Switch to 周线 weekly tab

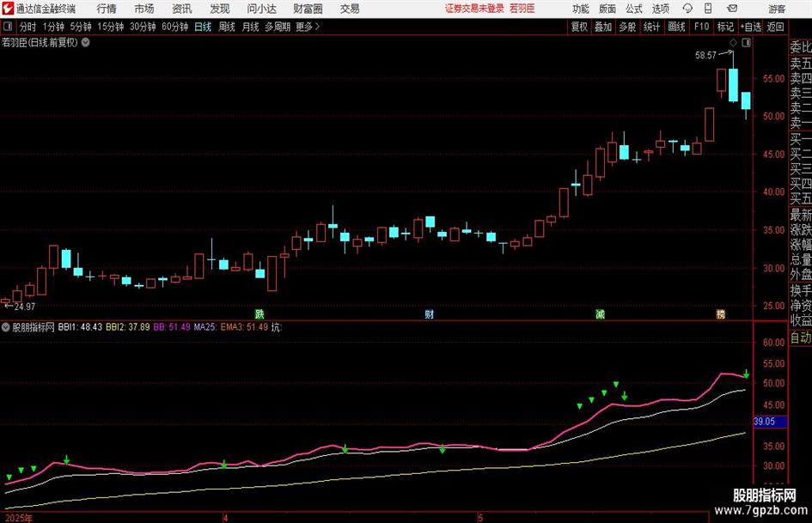226,27
